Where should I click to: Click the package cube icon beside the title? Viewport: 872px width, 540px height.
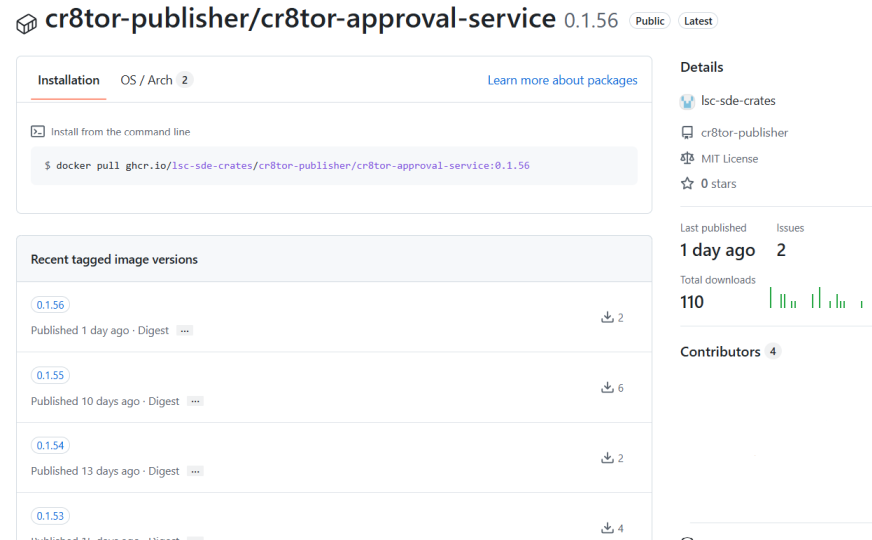coord(26,24)
